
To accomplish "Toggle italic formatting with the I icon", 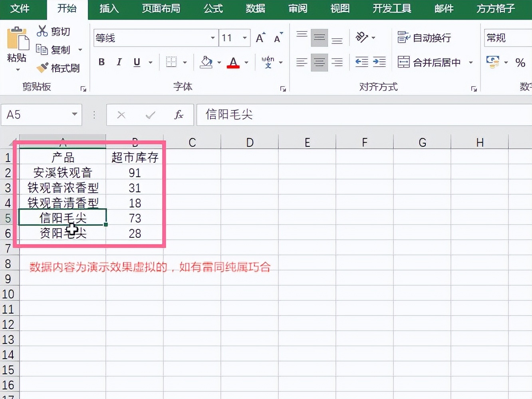I will pos(119,62).
